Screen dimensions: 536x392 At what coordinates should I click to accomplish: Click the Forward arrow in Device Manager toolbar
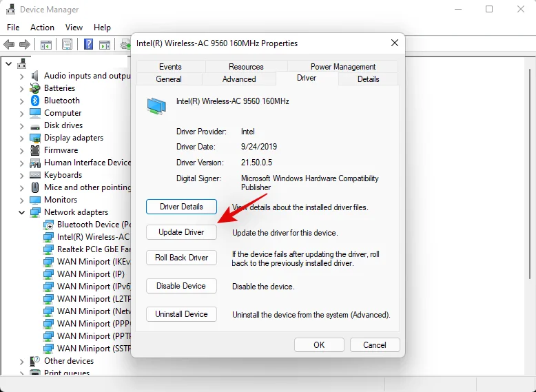[25, 44]
